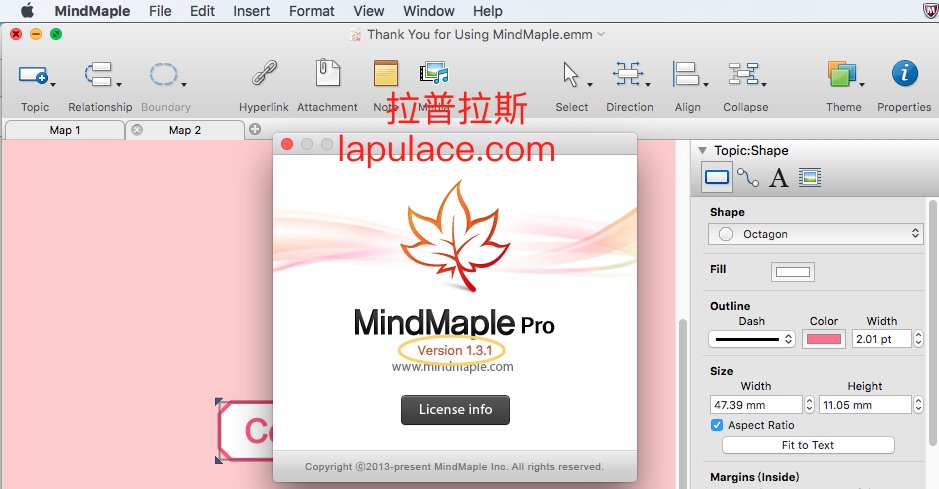Open the Octagon shape dropdown
This screenshot has height=489, width=939.
816,234
